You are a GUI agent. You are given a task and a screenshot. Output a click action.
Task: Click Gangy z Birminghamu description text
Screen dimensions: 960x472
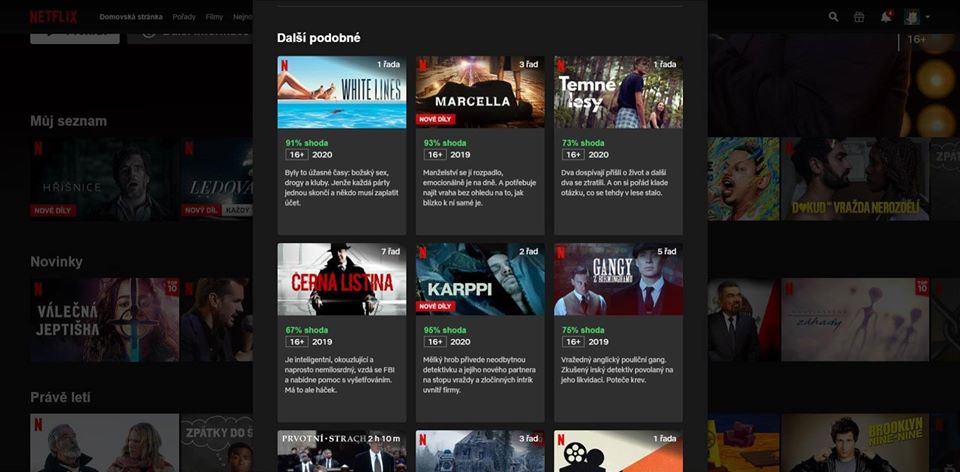click(x=617, y=370)
